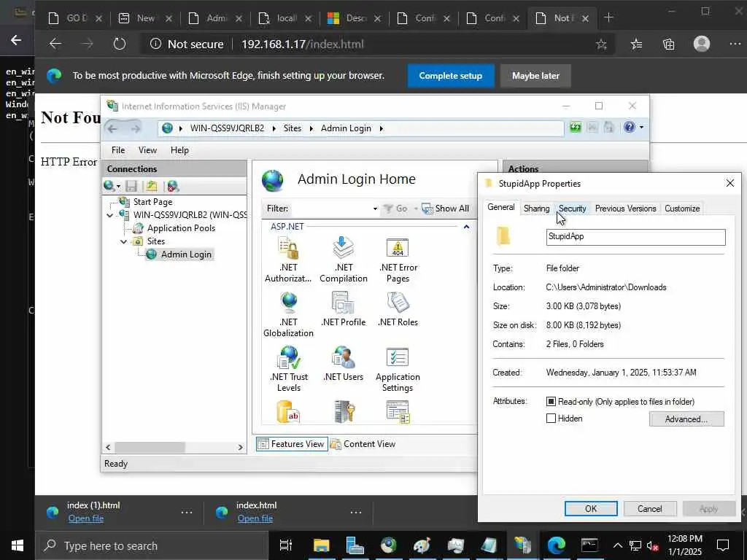747x560 pixels.
Task: Click the Edge back navigation arrow
Action: tap(55, 44)
